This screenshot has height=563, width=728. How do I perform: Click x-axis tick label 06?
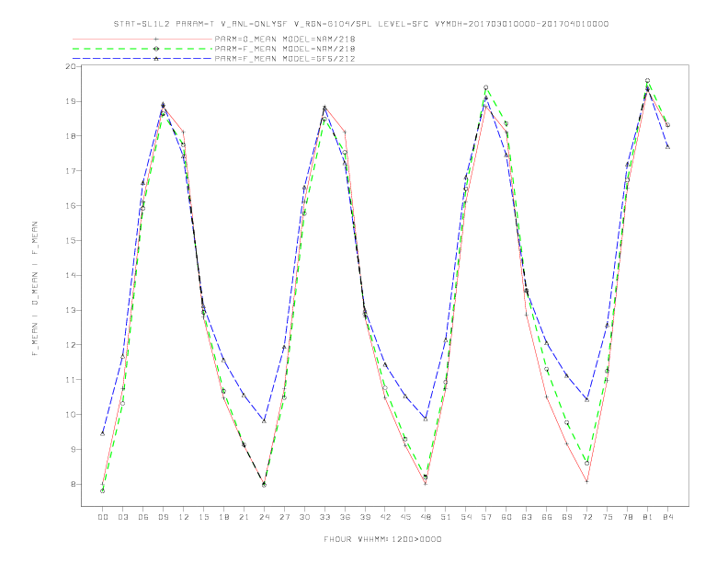[x=143, y=517]
